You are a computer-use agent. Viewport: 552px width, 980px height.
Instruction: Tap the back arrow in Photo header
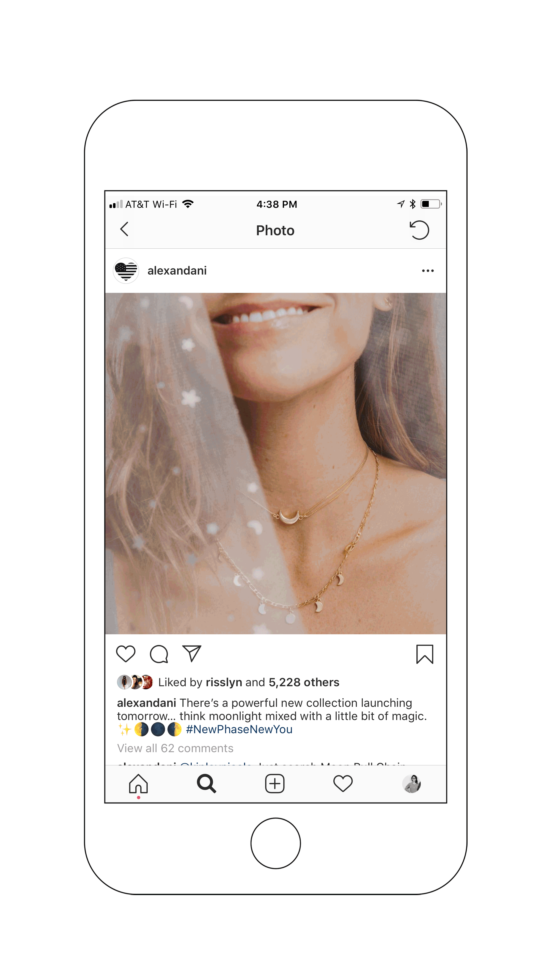click(x=124, y=229)
